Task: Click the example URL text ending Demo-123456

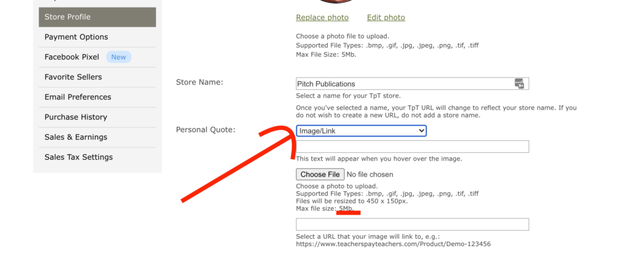Action: tap(393, 244)
